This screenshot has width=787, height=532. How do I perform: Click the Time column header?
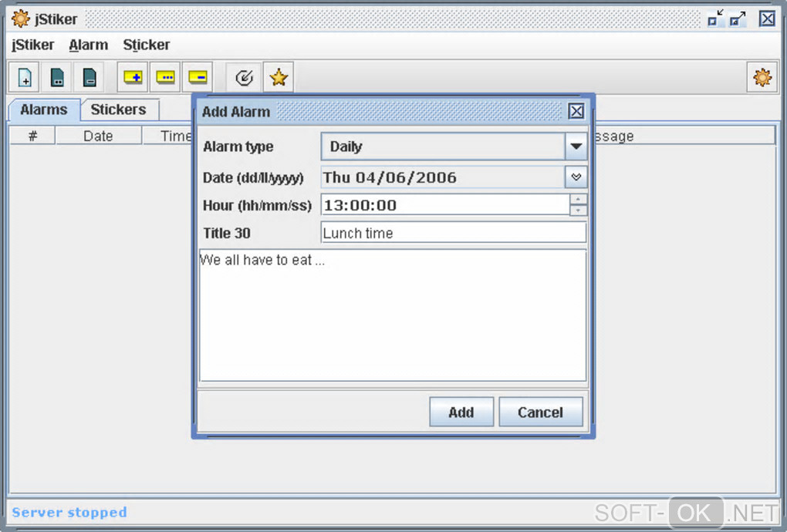click(168, 136)
